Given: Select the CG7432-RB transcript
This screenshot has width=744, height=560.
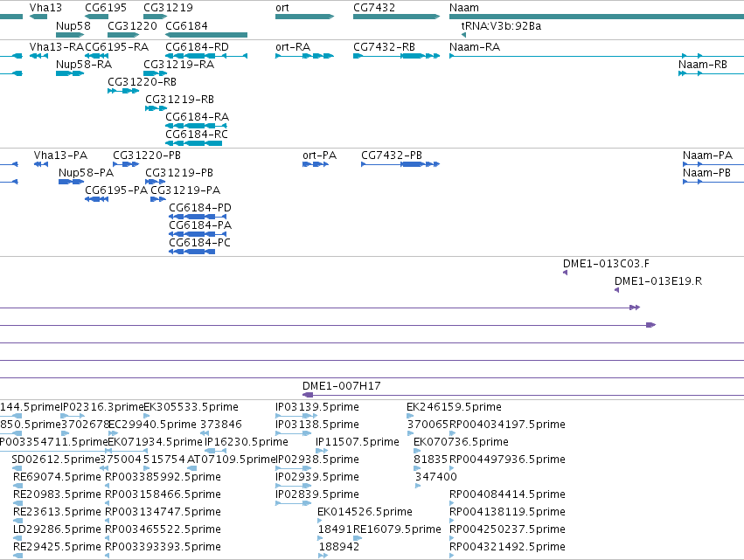Looking at the screenshot, I should coord(397,56).
